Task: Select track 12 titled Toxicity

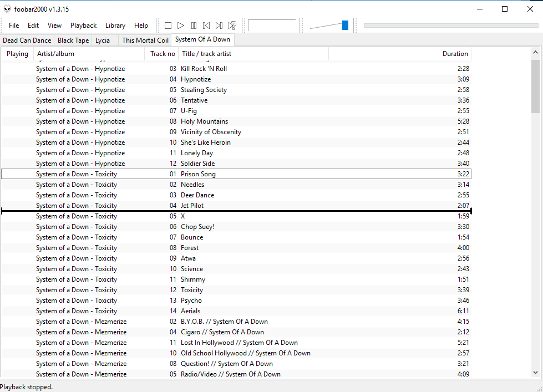Action: coord(236,290)
